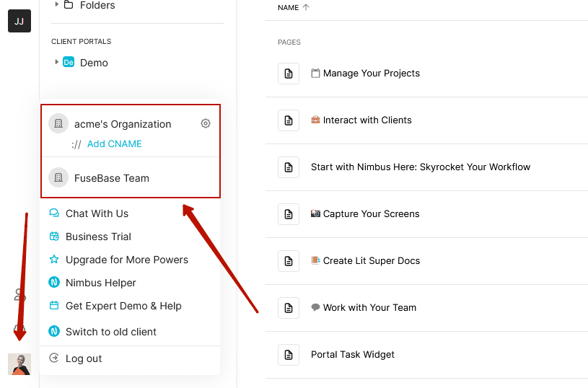
Task: Click the Demo portal icon
Action: [69, 63]
